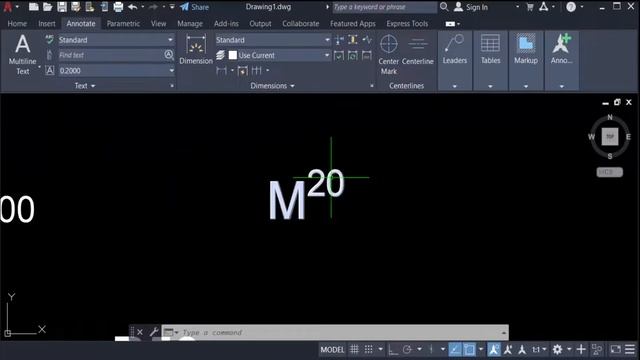This screenshot has height=360, width=640.
Task: Click the dimension layer stack icon
Action: pos(220,55)
